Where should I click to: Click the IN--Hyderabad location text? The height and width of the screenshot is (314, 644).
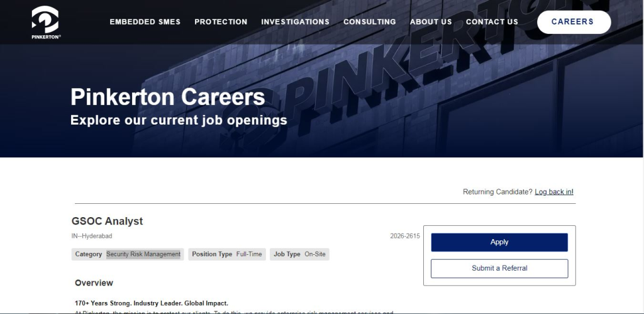coord(92,237)
